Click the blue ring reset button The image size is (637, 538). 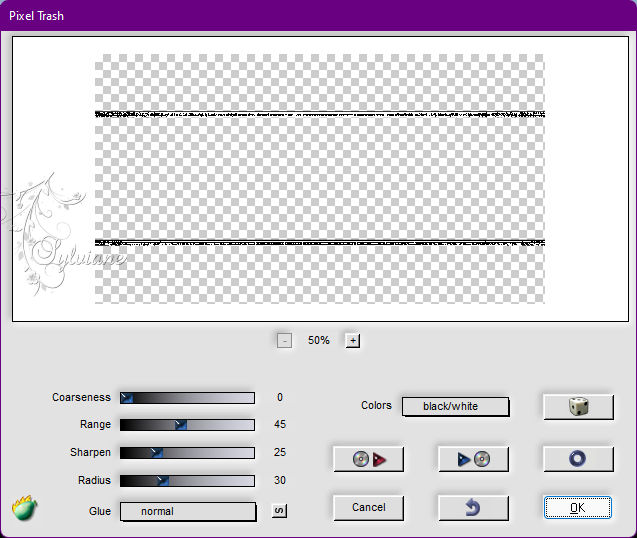578,459
